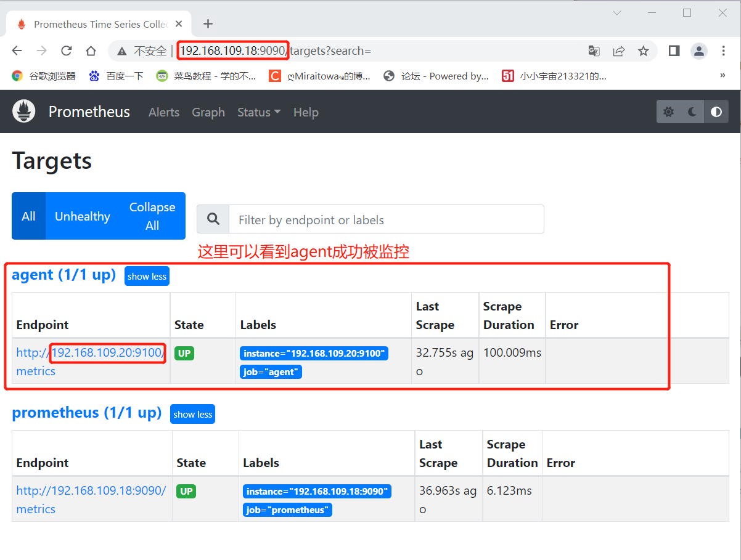The image size is (741, 560).
Task: Open the Miraitowa blog bookmark
Action: 320,76
